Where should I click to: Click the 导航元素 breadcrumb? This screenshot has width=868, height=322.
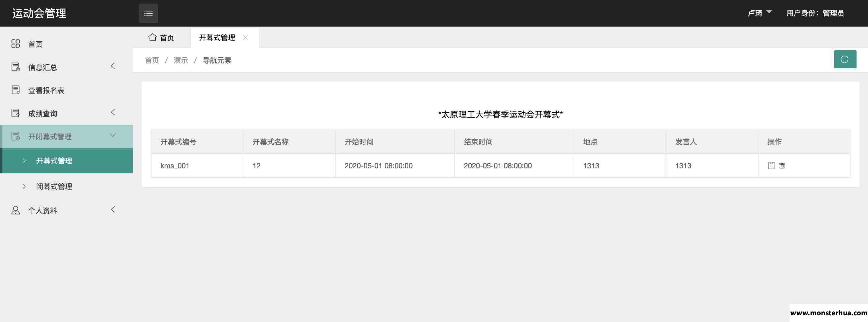click(217, 60)
